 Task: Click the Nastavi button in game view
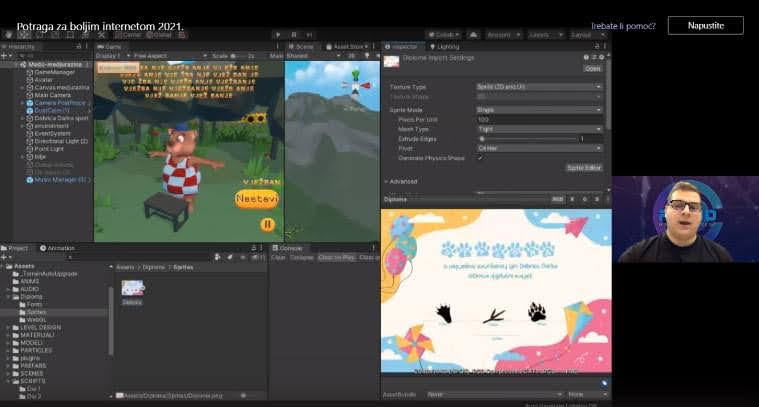257,199
